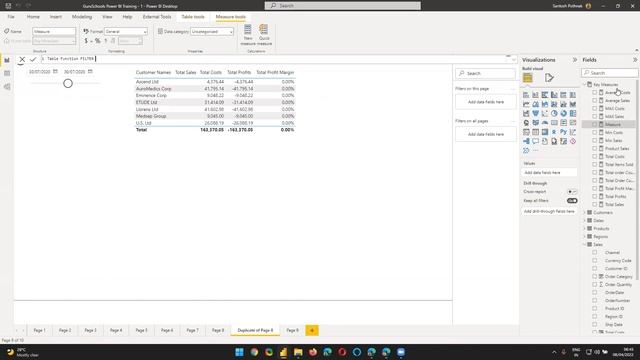
Task: Commit the formula with the checkmark icon
Action: tap(33, 60)
